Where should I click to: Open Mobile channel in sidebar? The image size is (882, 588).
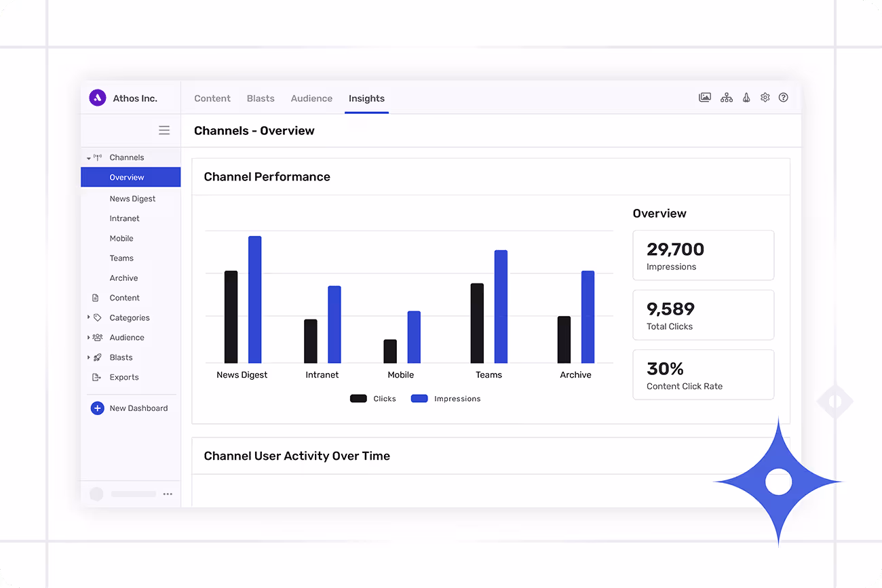(121, 238)
